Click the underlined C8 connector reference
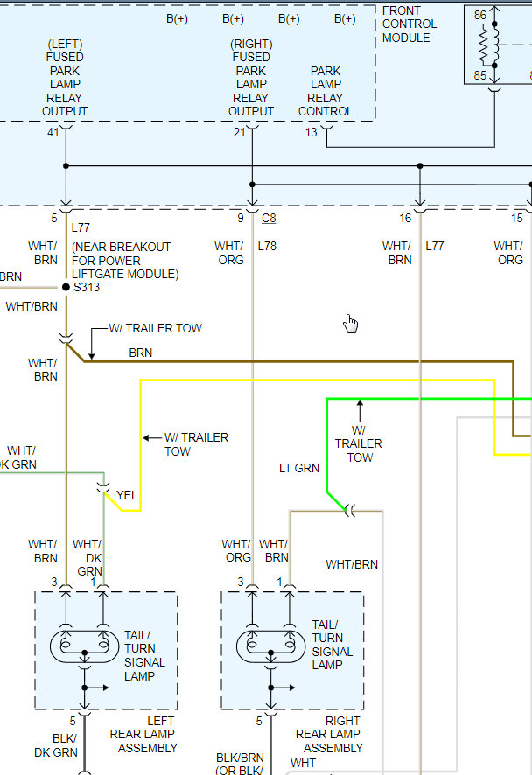This screenshot has width=532, height=775. (x=269, y=218)
